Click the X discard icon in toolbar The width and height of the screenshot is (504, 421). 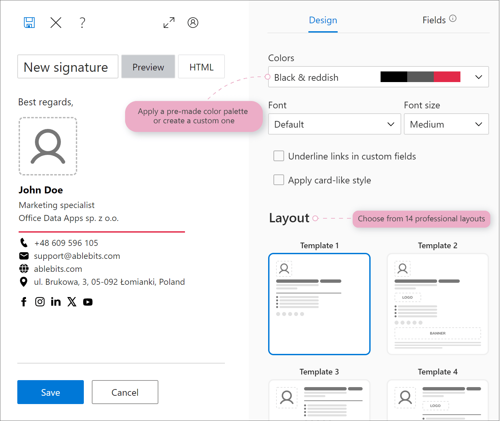[x=56, y=23]
